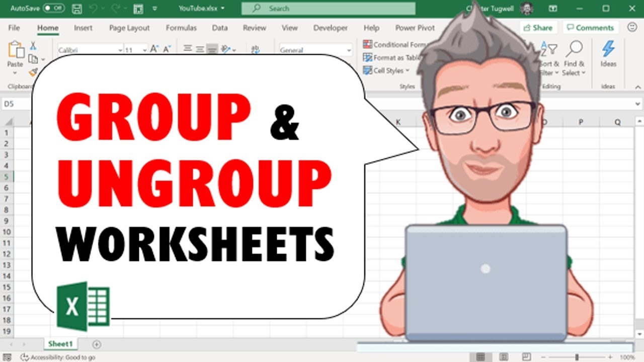Click the Wrap Text icon

click(256, 49)
